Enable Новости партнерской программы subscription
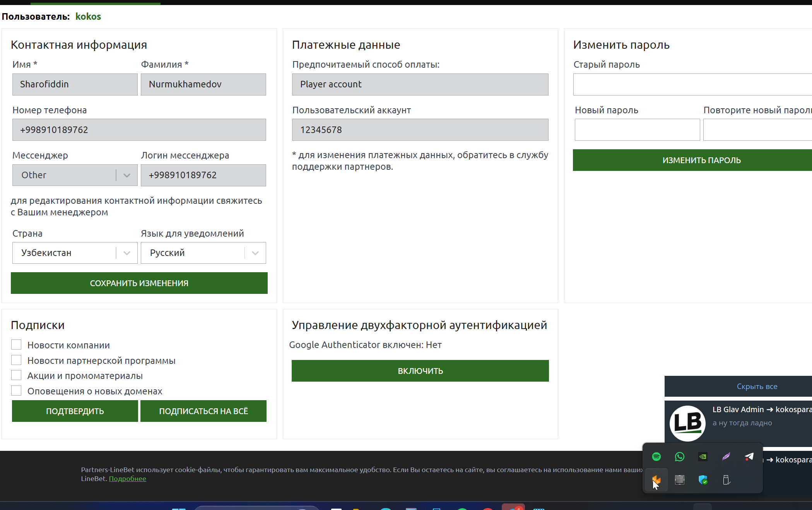Image resolution: width=812 pixels, height=510 pixels. 16,360
